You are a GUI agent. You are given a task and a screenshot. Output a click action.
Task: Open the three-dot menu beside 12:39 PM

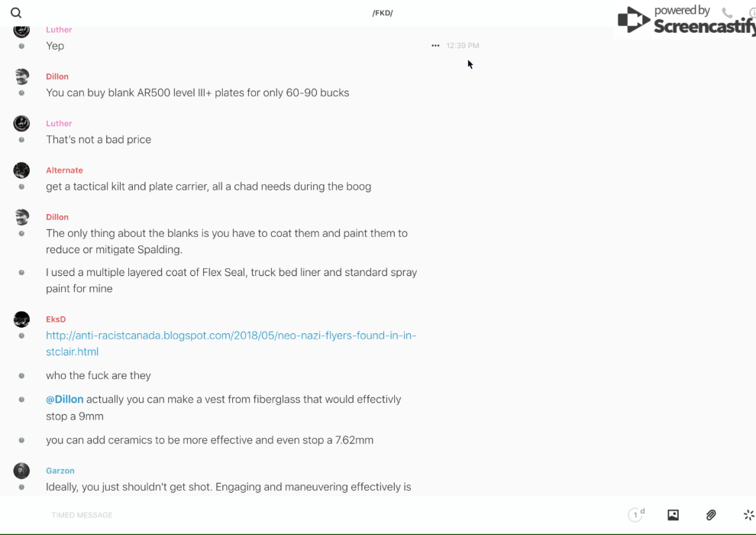[435, 46]
